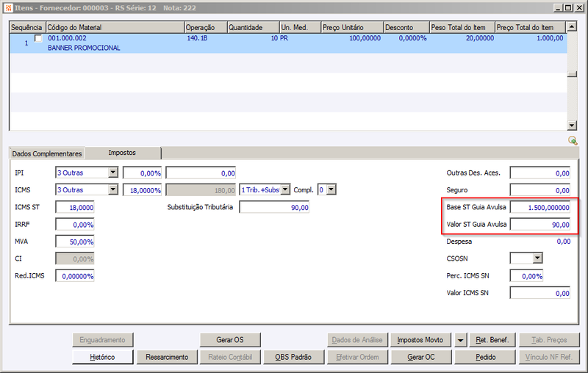The height and width of the screenshot is (373, 588).
Task: Tick the checkbox on the BANNER PROMOCIONAL row
Action: [38, 38]
